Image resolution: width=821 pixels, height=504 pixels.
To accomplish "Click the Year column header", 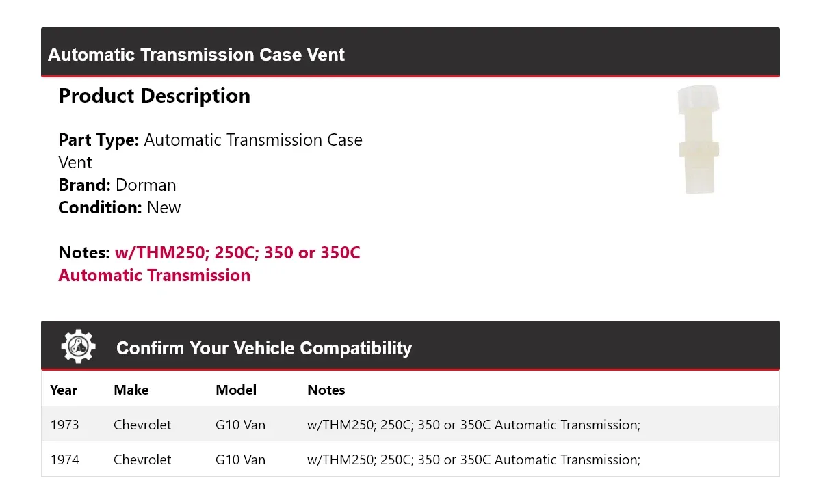I will tap(64, 390).
